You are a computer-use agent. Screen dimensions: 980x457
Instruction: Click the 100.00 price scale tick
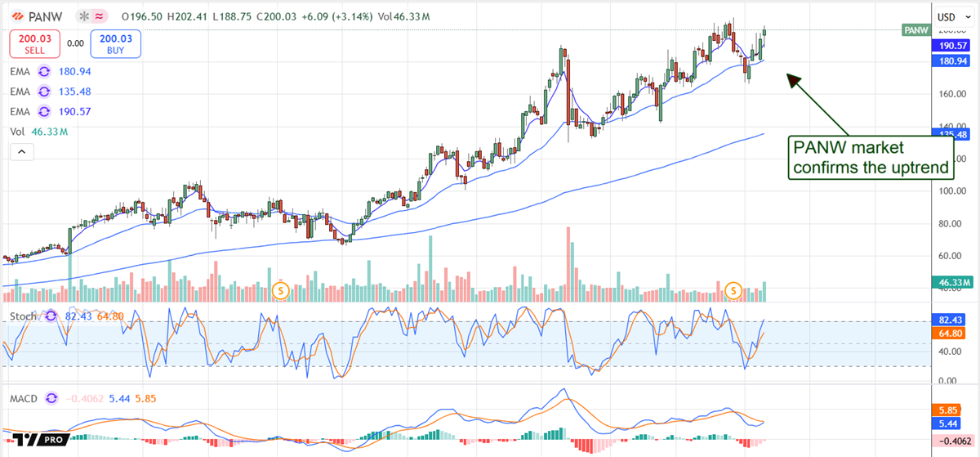951,191
